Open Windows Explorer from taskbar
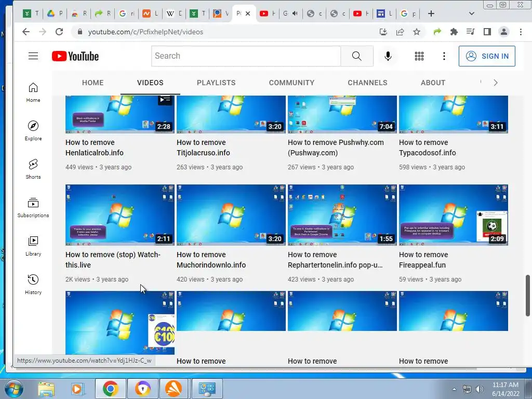Image resolution: width=532 pixels, height=399 pixels. [46, 389]
